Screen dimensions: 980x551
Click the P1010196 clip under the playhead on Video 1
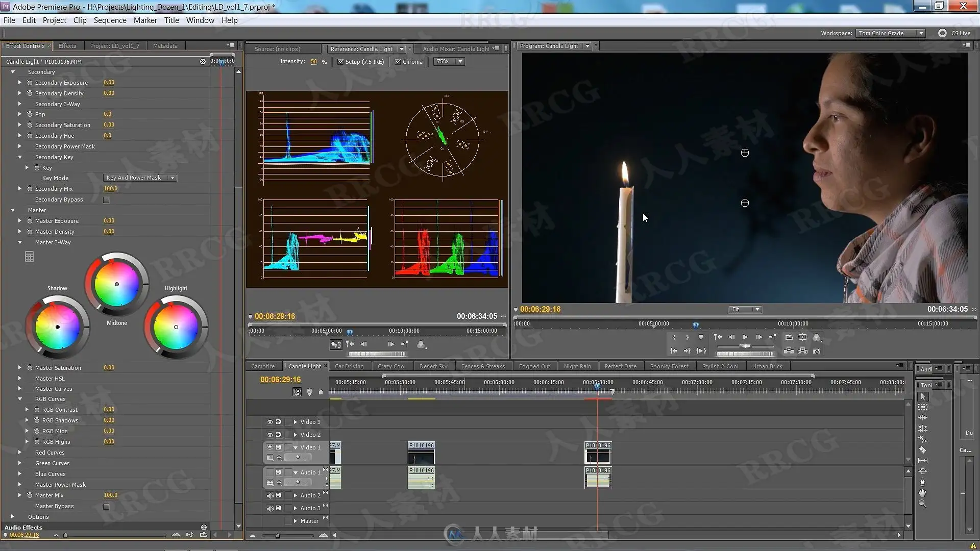598,453
